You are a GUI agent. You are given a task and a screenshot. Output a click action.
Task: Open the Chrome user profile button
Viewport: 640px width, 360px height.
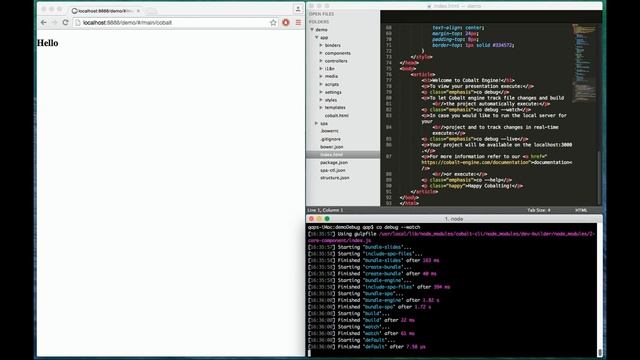298,9
